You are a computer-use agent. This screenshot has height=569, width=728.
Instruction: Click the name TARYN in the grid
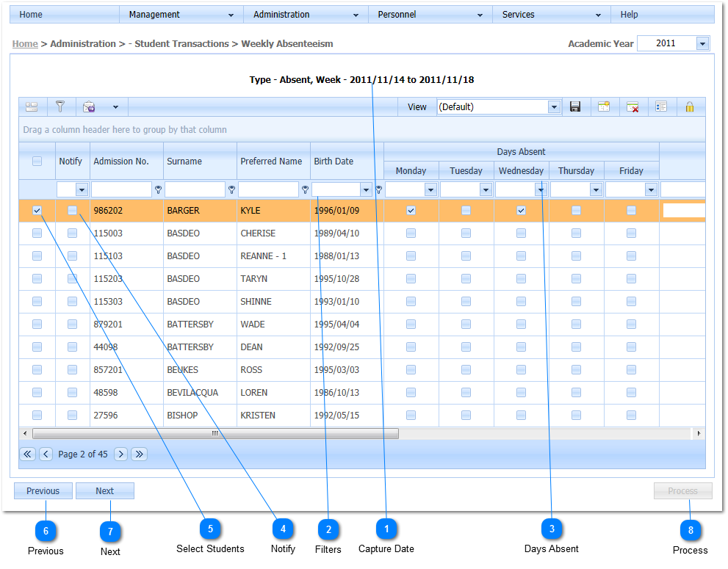coord(254,279)
